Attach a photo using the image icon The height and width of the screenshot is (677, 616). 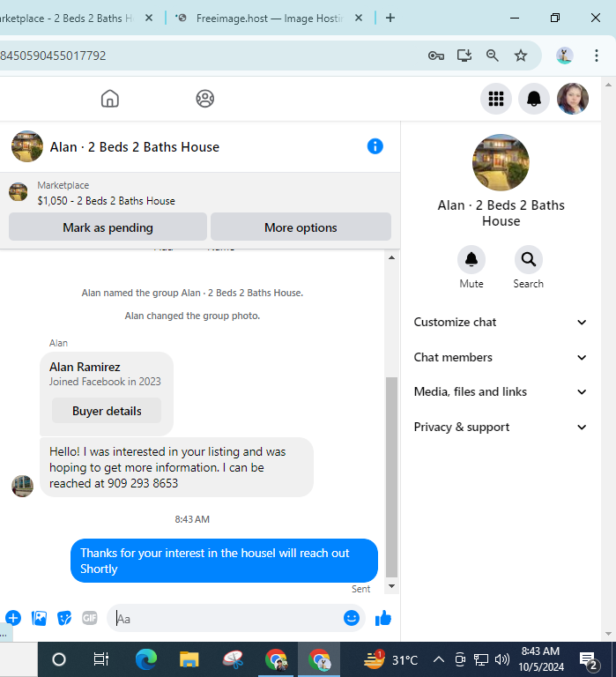click(x=39, y=618)
